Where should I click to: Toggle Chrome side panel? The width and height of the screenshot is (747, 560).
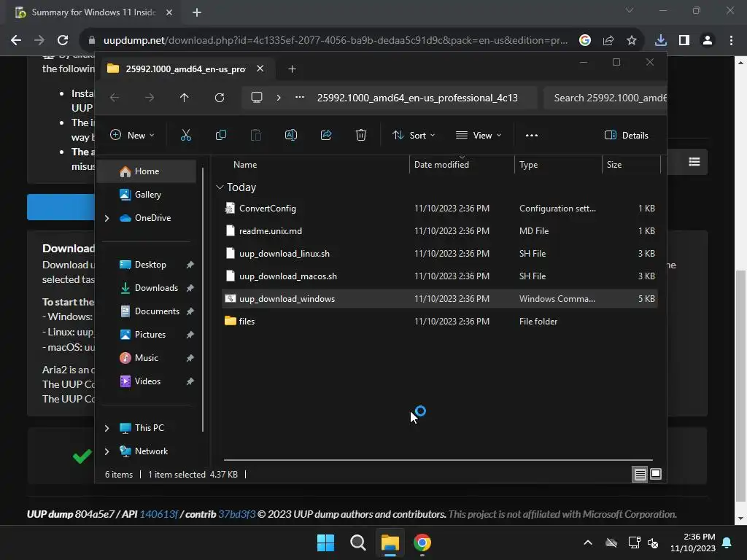pyautogui.click(x=684, y=40)
